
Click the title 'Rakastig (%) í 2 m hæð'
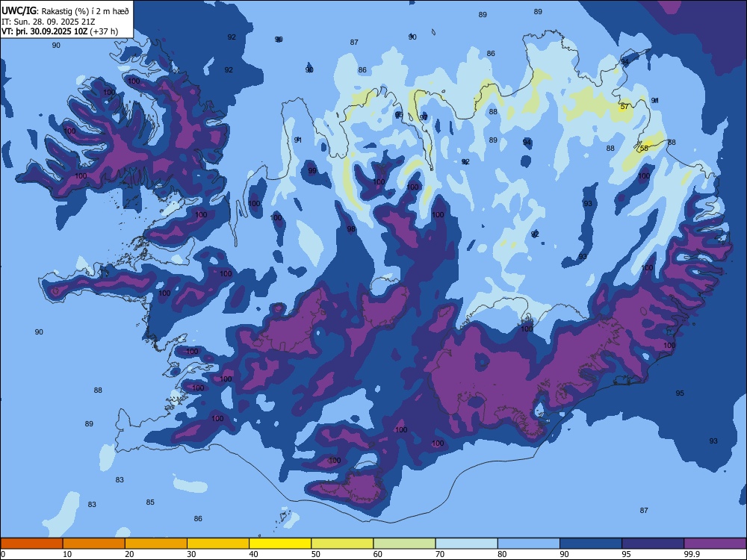(x=85, y=11)
